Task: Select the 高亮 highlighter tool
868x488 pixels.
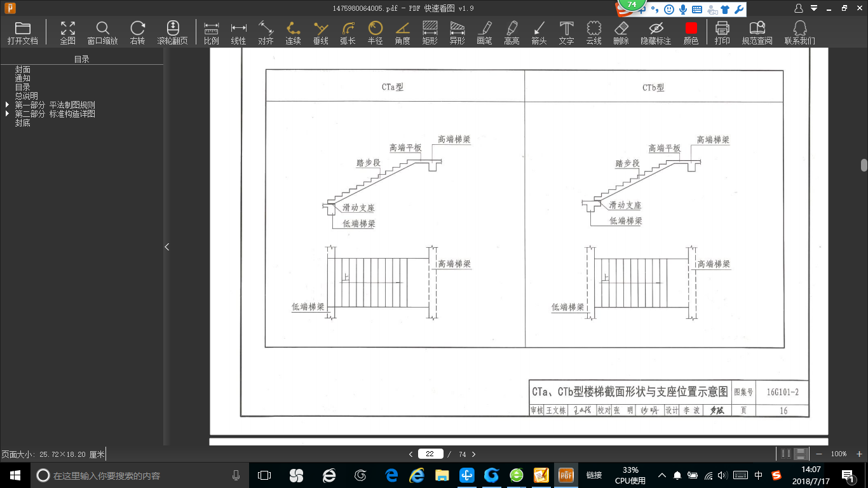Action: click(512, 32)
